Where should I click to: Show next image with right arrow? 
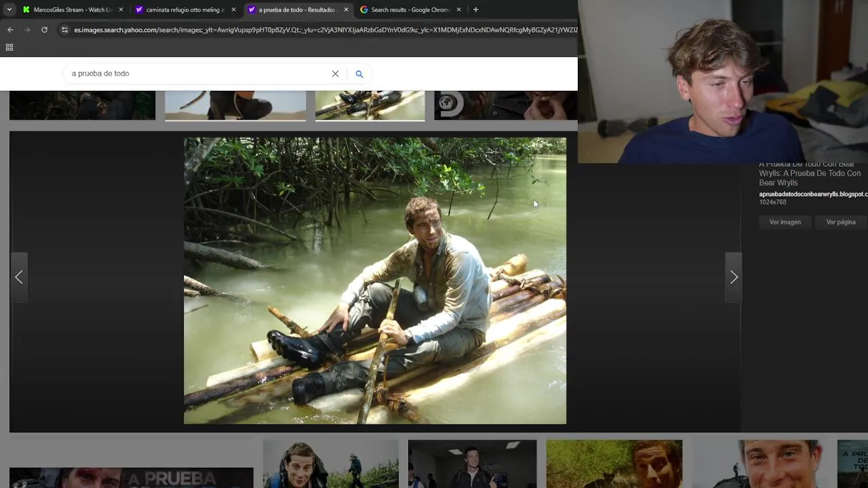coord(734,277)
